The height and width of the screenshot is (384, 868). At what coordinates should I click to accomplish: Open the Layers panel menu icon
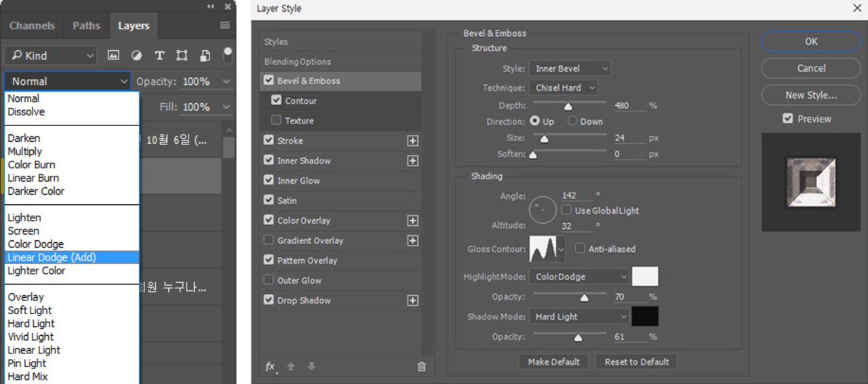pos(225,25)
